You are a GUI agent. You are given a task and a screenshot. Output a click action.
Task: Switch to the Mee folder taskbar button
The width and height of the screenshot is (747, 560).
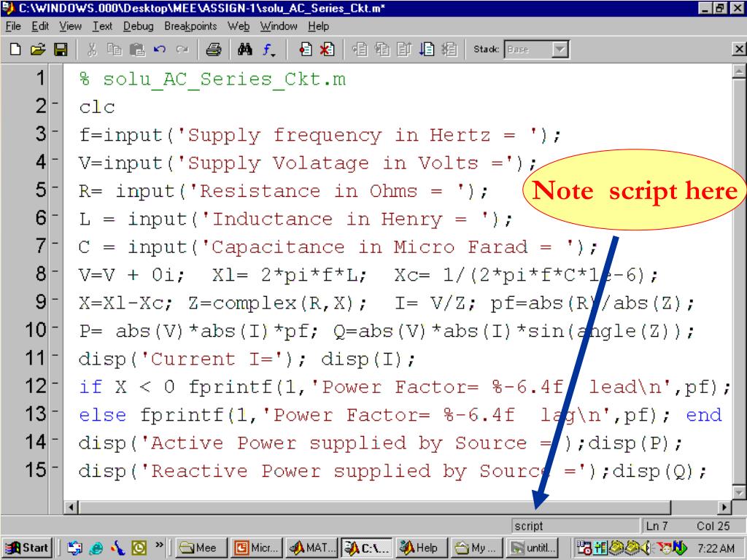[200, 548]
